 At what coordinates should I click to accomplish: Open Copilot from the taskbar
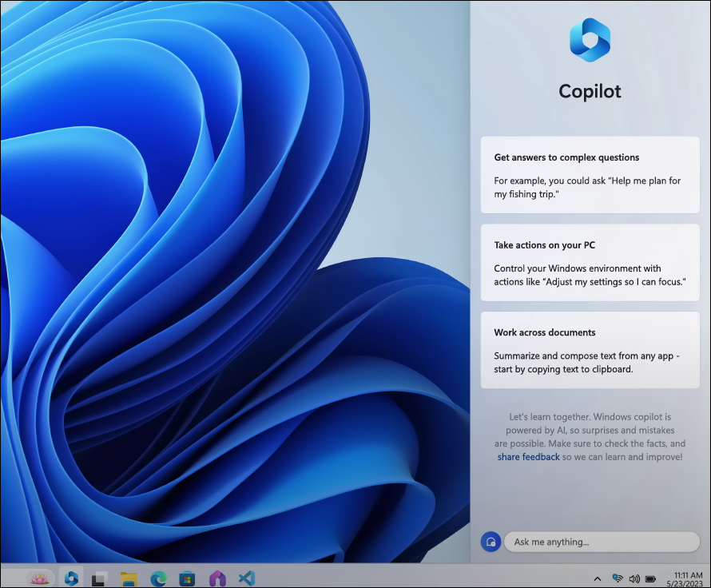click(70, 577)
